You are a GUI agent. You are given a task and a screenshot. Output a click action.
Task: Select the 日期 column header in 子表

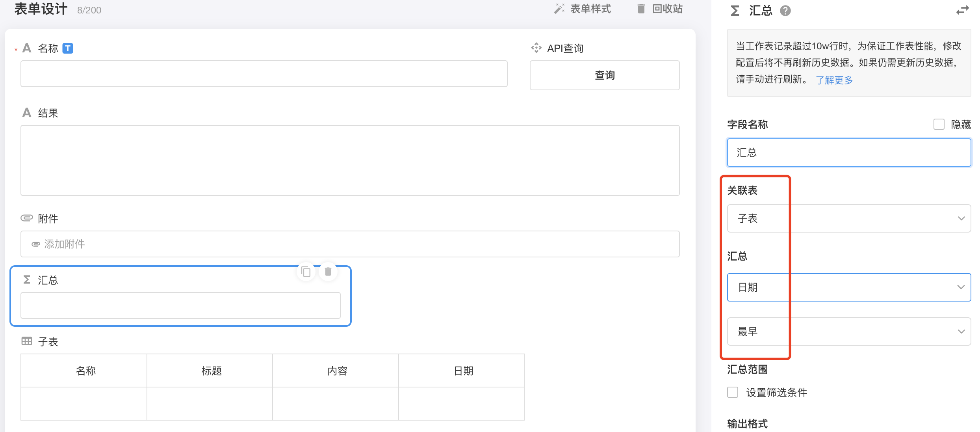tap(463, 371)
